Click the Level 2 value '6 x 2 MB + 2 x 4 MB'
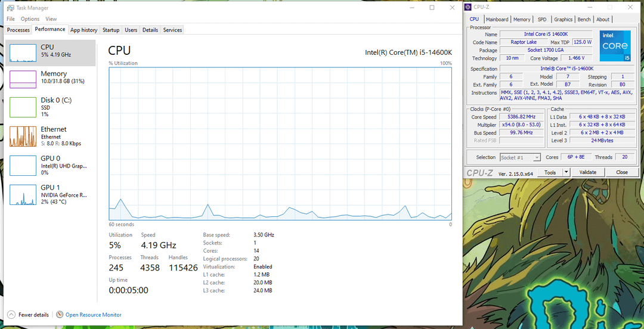The image size is (644, 329). coord(602,133)
